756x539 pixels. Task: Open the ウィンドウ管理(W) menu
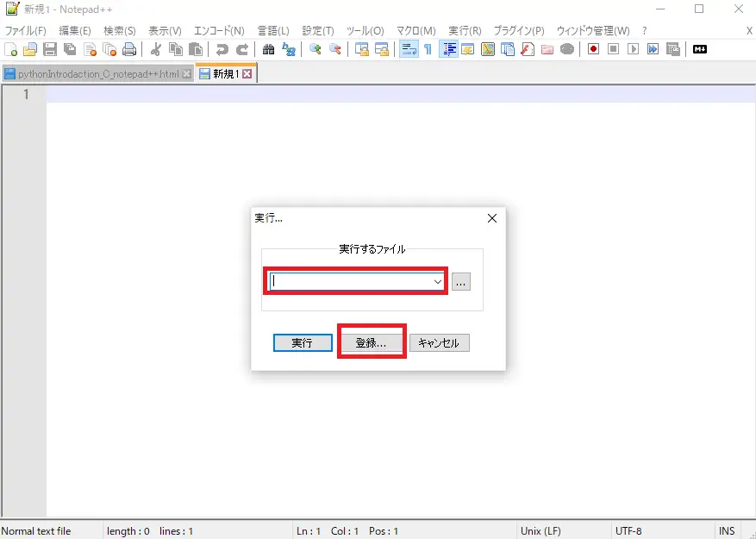[593, 31]
